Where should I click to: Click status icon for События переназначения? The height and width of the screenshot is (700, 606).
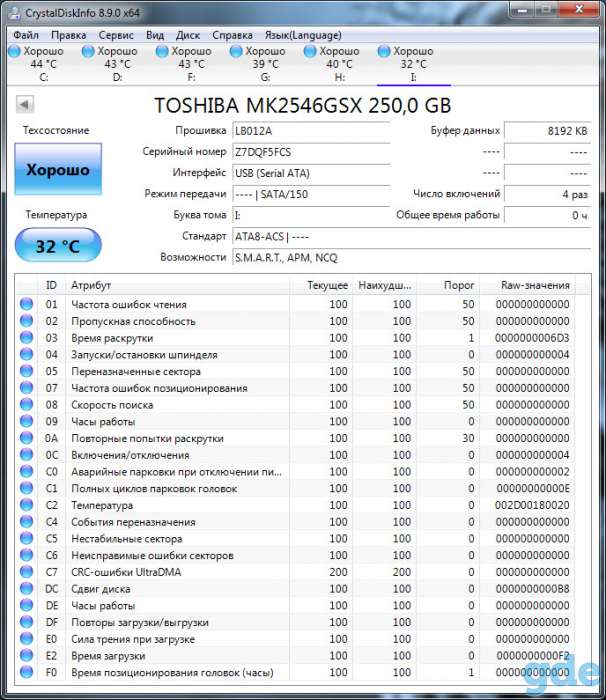click(27, 521)
